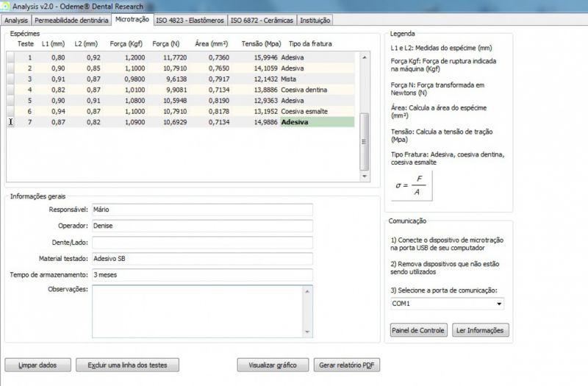The image size is (588, 386).
Task: Click the Ler Informações button
Action: 480,330
